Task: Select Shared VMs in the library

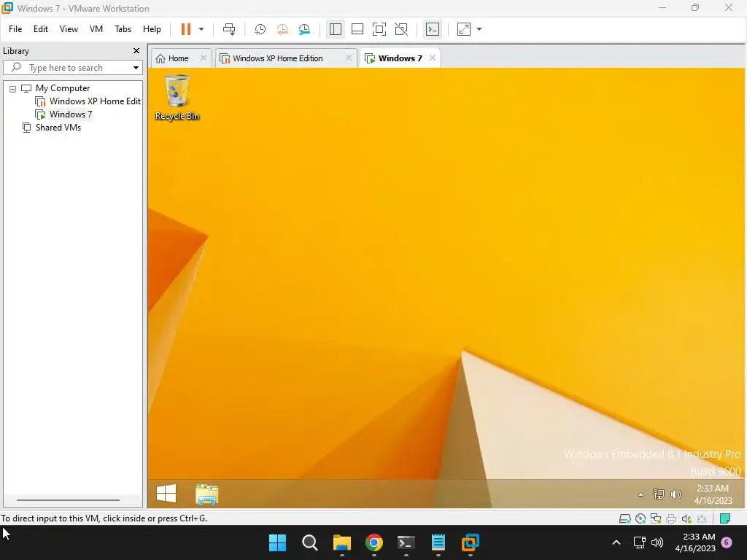Action: [58, 127]
